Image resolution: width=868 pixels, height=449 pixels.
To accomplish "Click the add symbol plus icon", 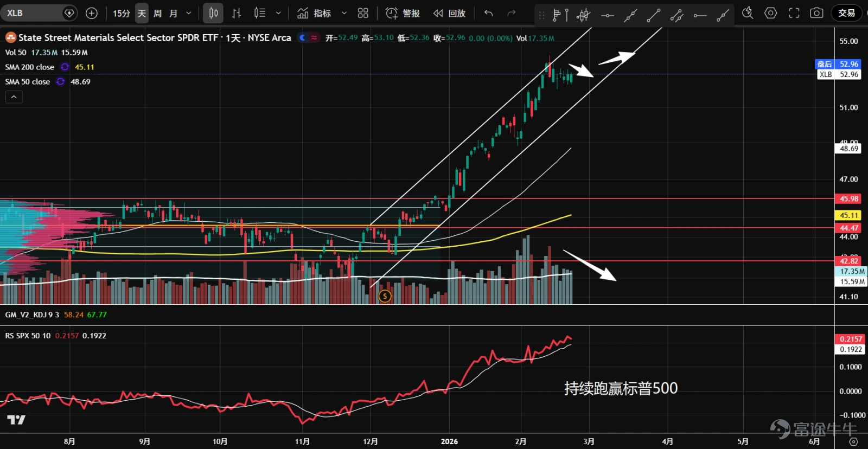I will [x=92, y=13].
